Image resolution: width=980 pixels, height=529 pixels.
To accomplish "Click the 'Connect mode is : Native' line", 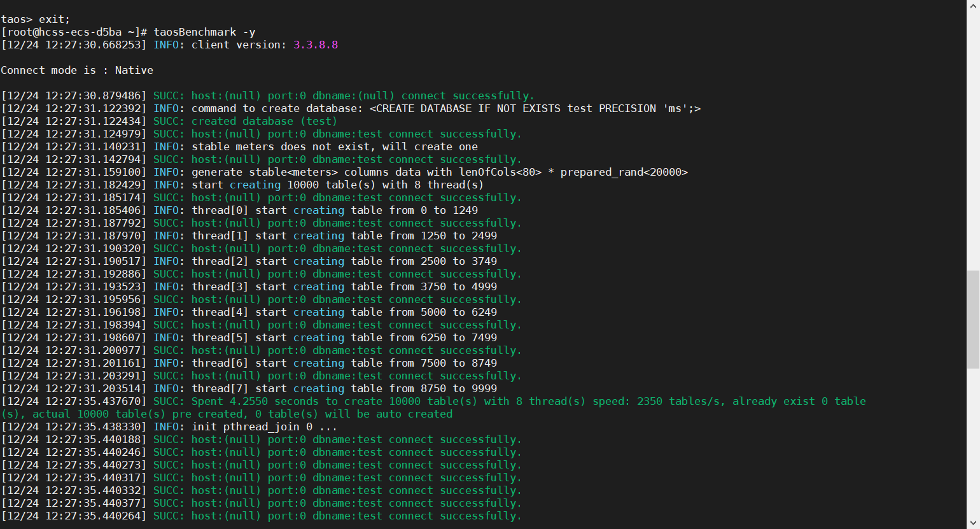I will (77, 70).
